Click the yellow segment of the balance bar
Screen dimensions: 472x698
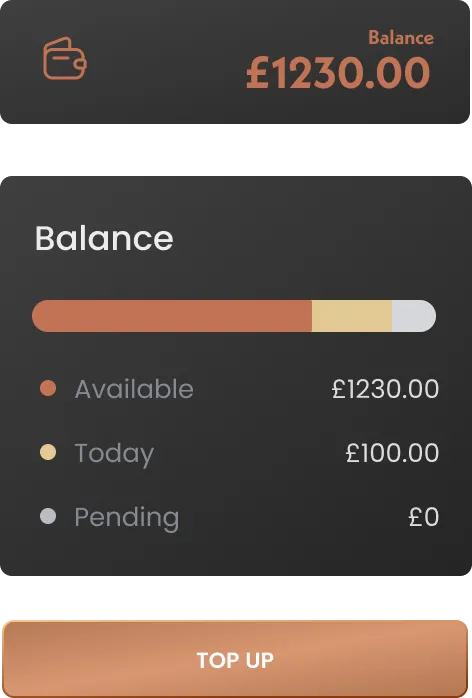pyautogui.click(x=352, y=316)
